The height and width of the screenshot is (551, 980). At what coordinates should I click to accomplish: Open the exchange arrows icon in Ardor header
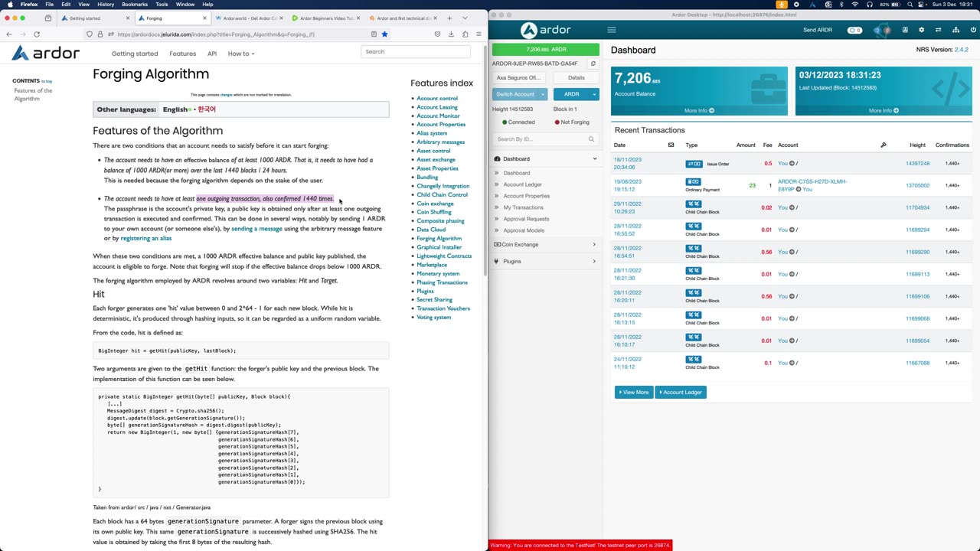coord(939,30)
